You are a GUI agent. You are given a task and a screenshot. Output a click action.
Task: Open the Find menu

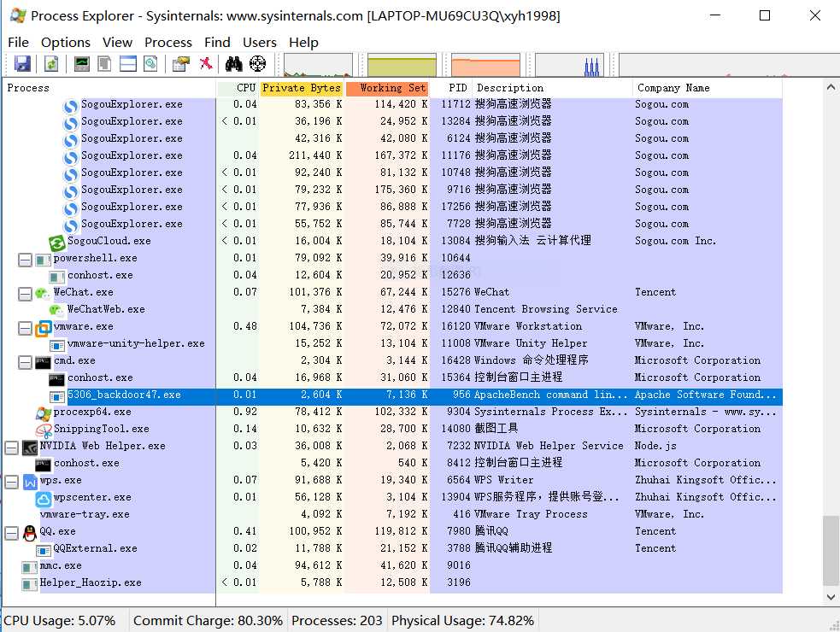pos(217,43)
